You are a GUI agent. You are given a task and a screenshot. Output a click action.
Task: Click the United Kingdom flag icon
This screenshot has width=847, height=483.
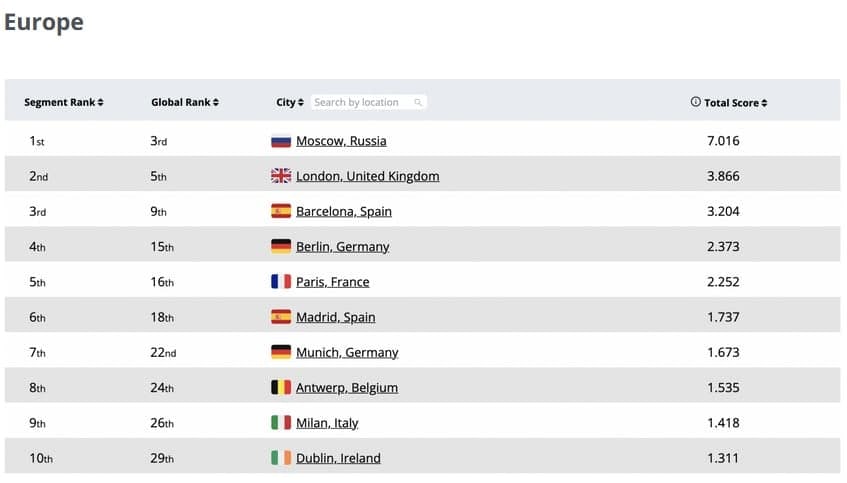[281, 176]
